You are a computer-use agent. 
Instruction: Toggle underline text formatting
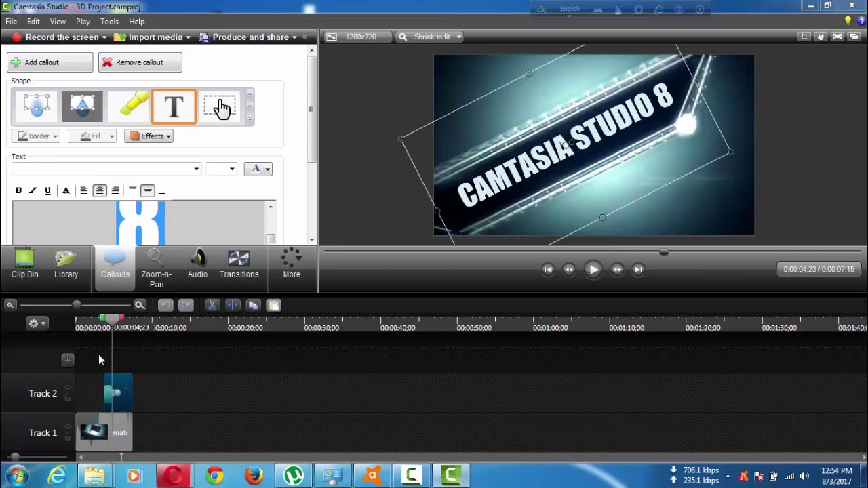(47, 190)
